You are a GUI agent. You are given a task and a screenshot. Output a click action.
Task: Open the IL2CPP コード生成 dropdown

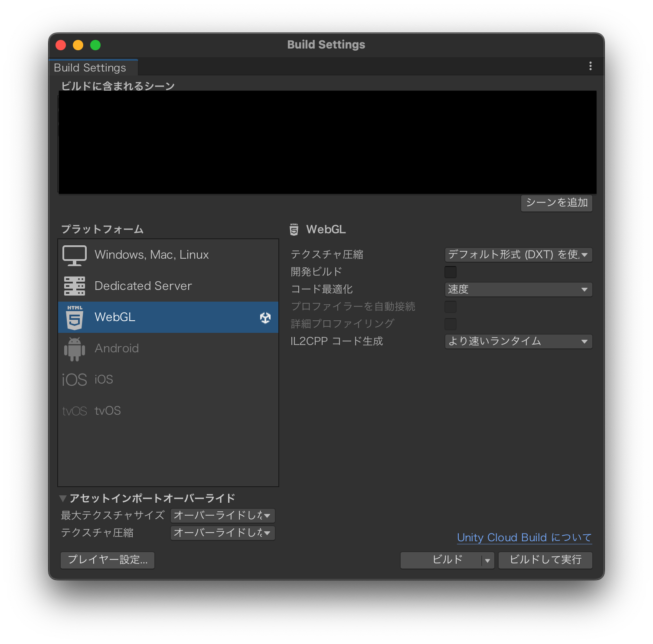[518, 342]
